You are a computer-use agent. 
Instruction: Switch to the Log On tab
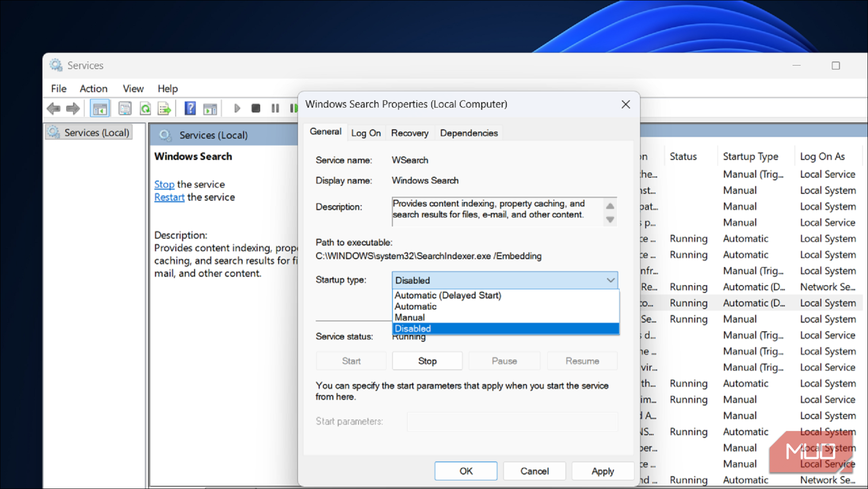(x=366, y=133)
